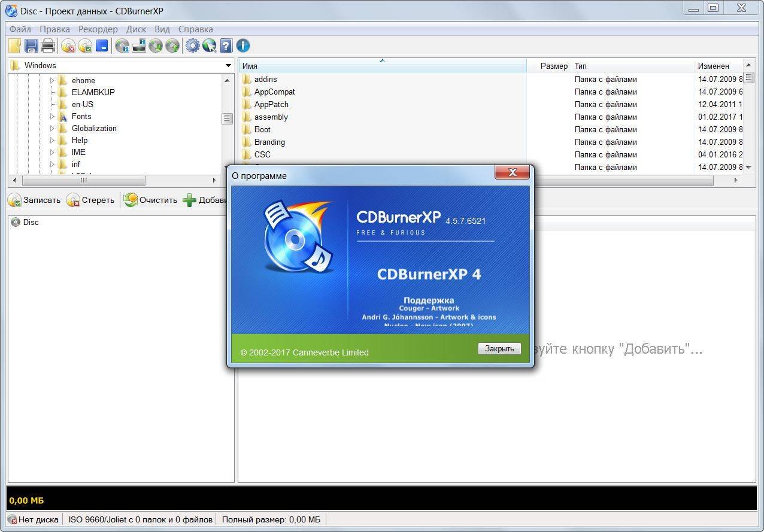Screen dimensions: 764x532
Task: Open the 'Файл' menu
Action: coord(20,29)
